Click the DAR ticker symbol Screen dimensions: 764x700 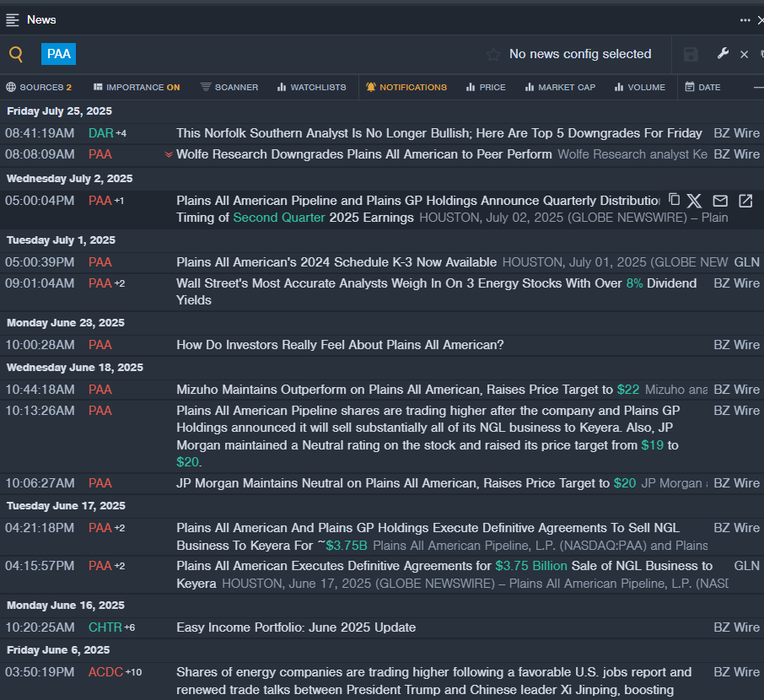pyautogui.click(x=101, y=133)
